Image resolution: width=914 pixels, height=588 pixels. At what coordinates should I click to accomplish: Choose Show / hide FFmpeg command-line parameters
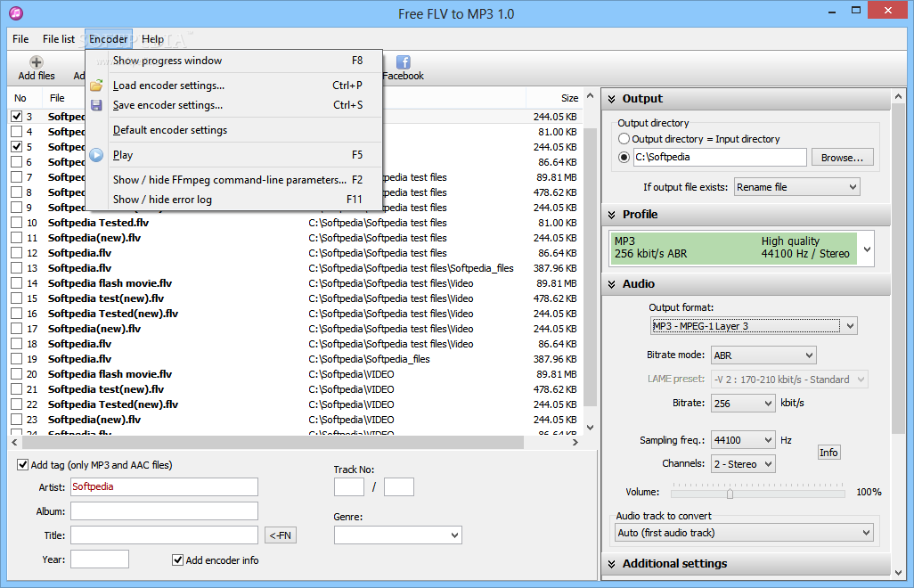233,180
